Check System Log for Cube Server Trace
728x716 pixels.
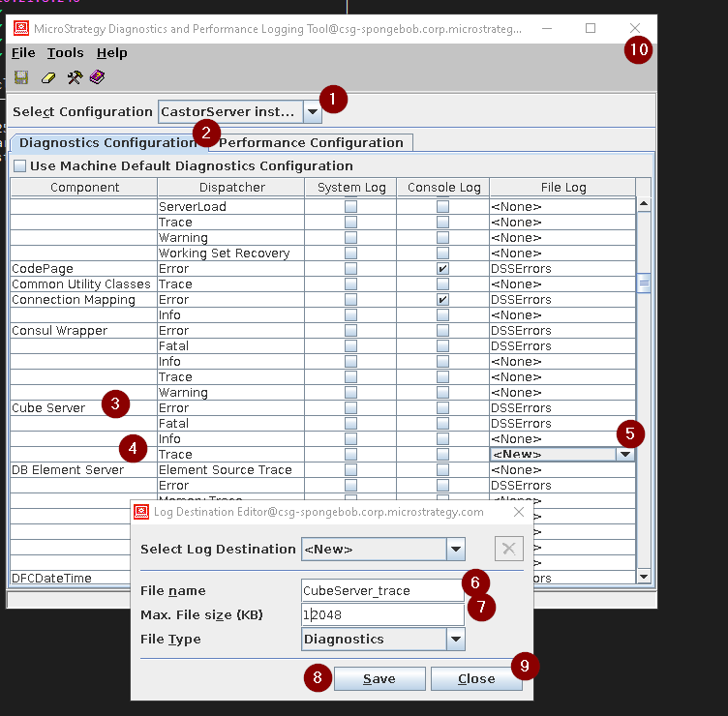click(350, 455)
